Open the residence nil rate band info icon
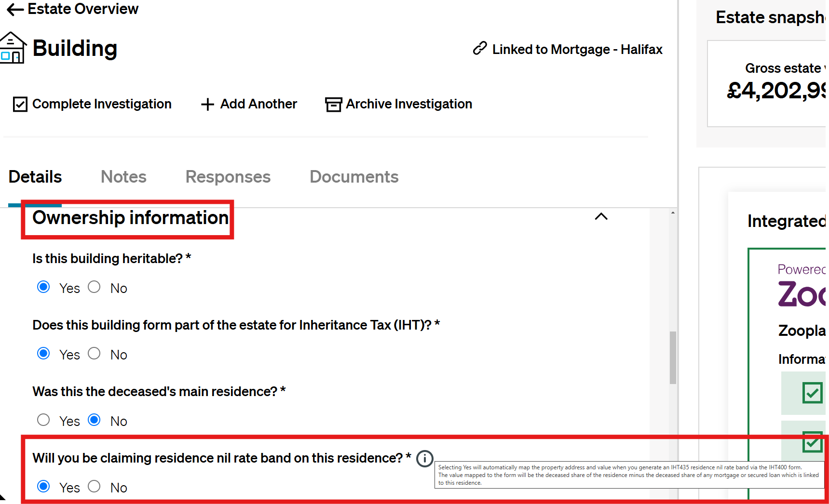This screenshot has width=829, height=504. coord(424,459)
